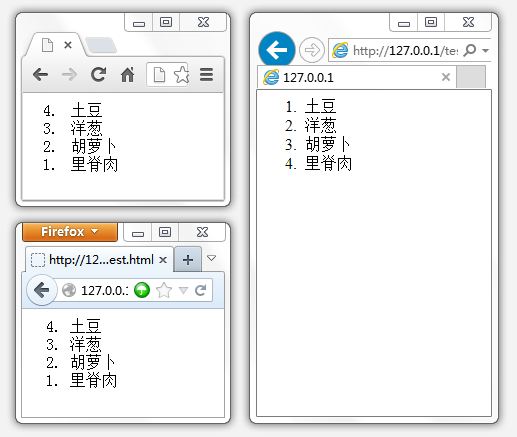This screenshot has width=517, height=437.
Task: Bookmark page with Firefox's star icon
Action: point(164,290)
